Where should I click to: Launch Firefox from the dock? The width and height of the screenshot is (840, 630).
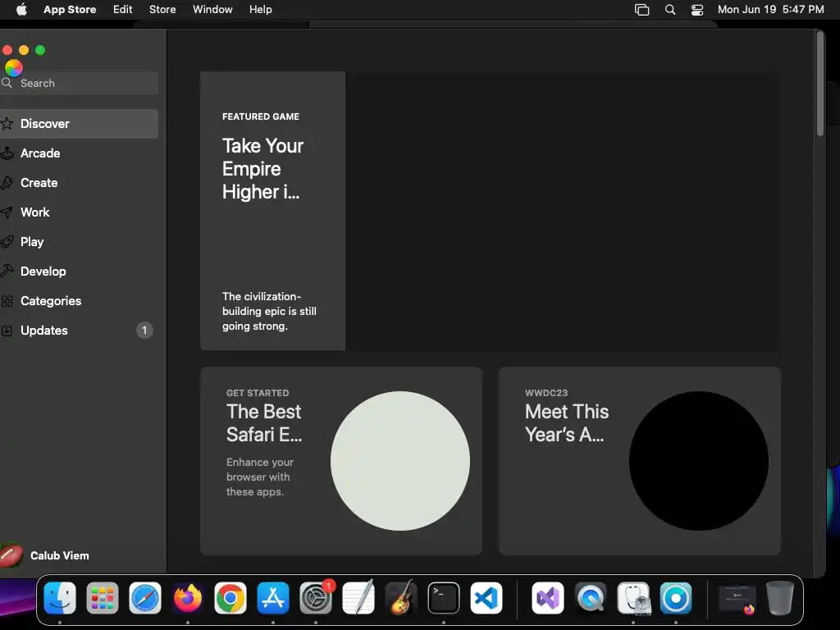(x=188, y=598)
